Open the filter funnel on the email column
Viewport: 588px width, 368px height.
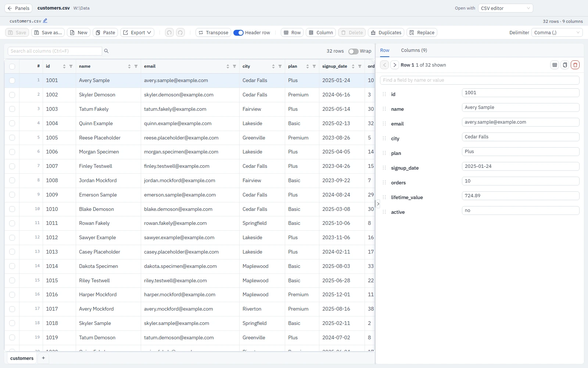(234, 66)
